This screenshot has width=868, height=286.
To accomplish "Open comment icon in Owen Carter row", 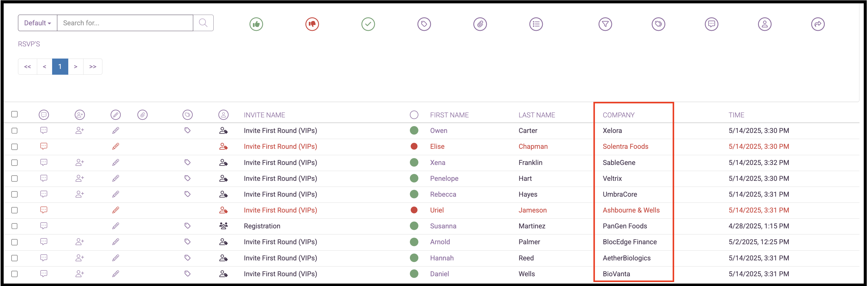I will pos(44,130).
